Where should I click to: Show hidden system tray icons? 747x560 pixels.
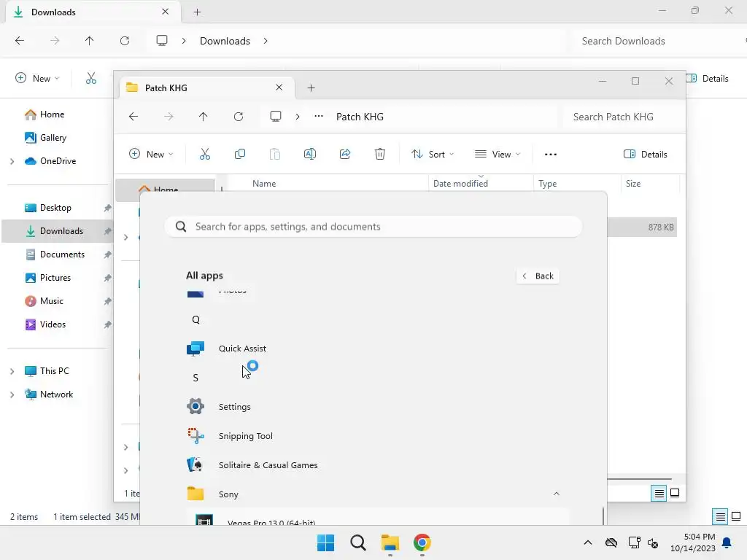[x=588, y=542]
